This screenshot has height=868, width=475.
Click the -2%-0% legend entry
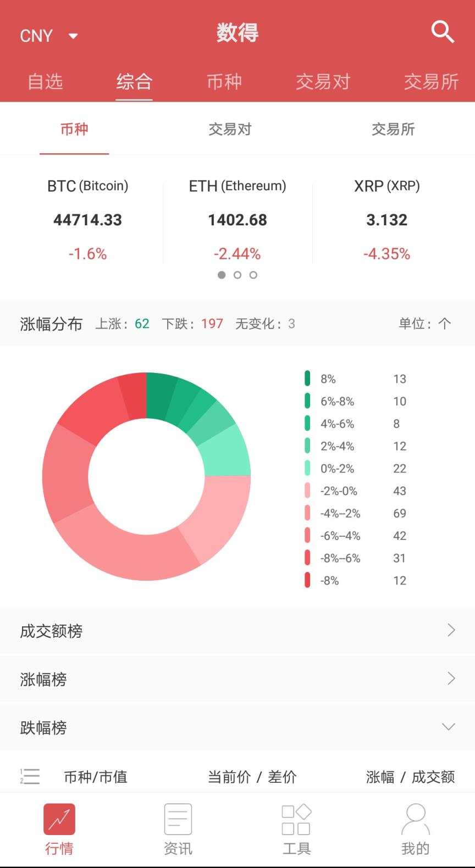(356, 491)
